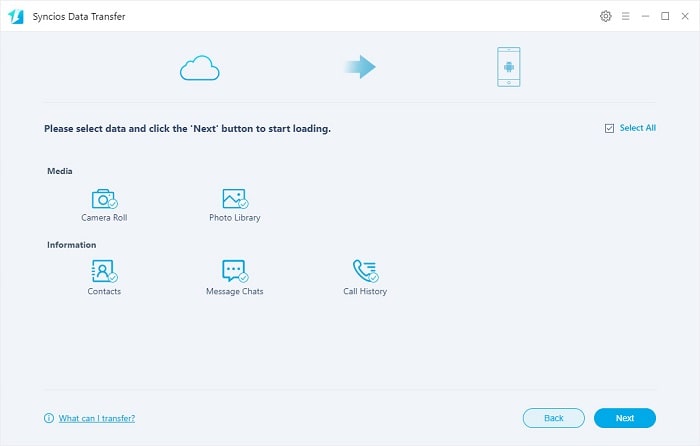Image resolution: width=700 pixels, height=446 pixels.
Task: Click the Message Chats label
Action: pyautogui.click(x=234, y=292)
